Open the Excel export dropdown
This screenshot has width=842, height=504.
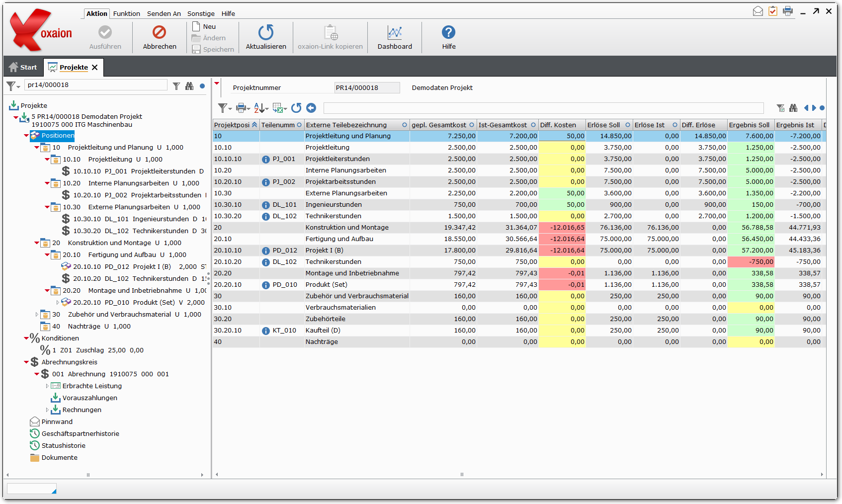tap(279, 108)
